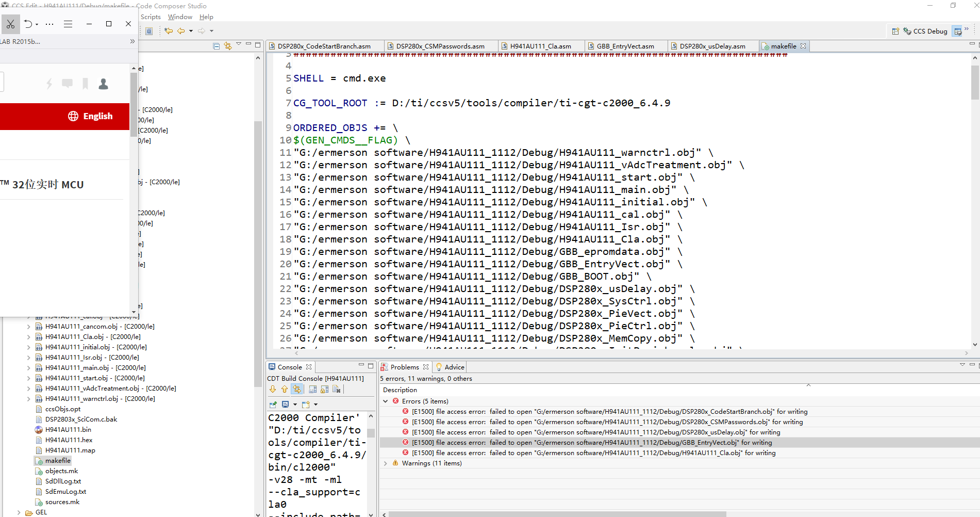980x517 pixels.
Task: Click the undo arrow in the overlay window
Action: click(28, 24)
